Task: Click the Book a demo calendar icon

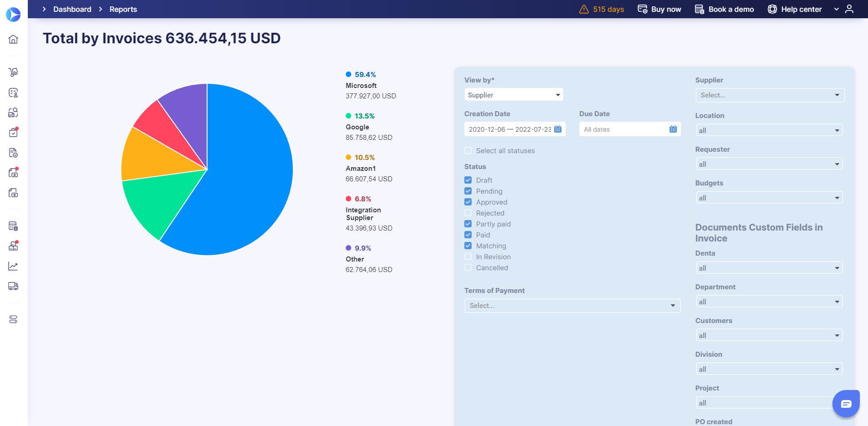Action: pyautogui.click(x=699, y=9)
